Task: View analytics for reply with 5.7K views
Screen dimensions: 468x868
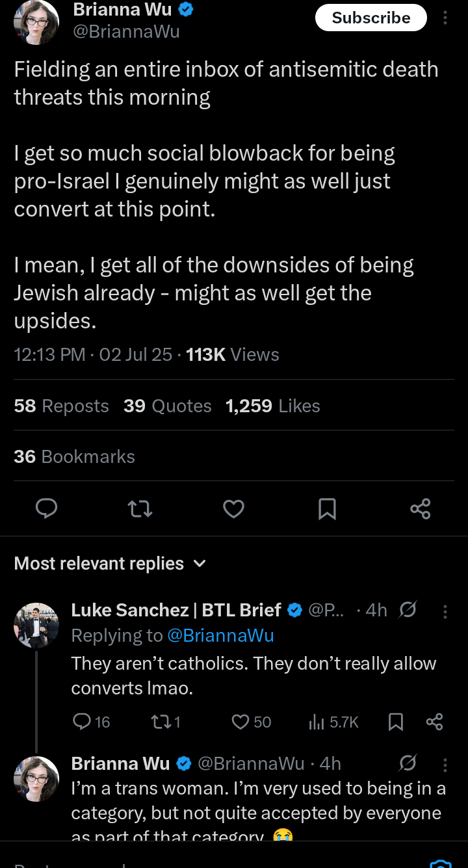Action: tap(333, 722)
